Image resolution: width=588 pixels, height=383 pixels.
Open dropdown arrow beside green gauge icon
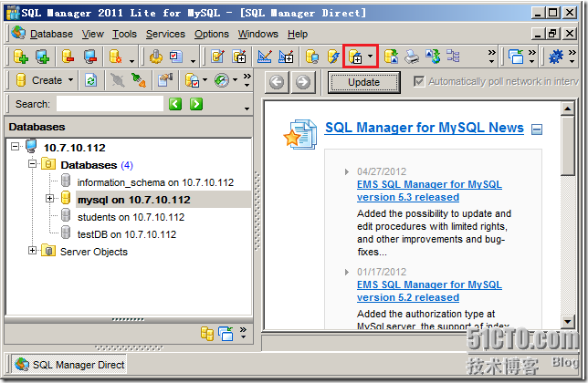click(x=235, y=80)
